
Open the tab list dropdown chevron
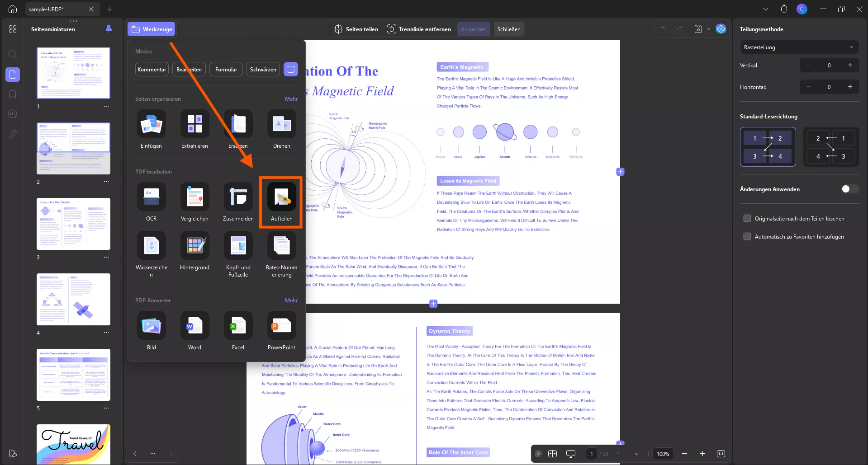pos(765,9)
